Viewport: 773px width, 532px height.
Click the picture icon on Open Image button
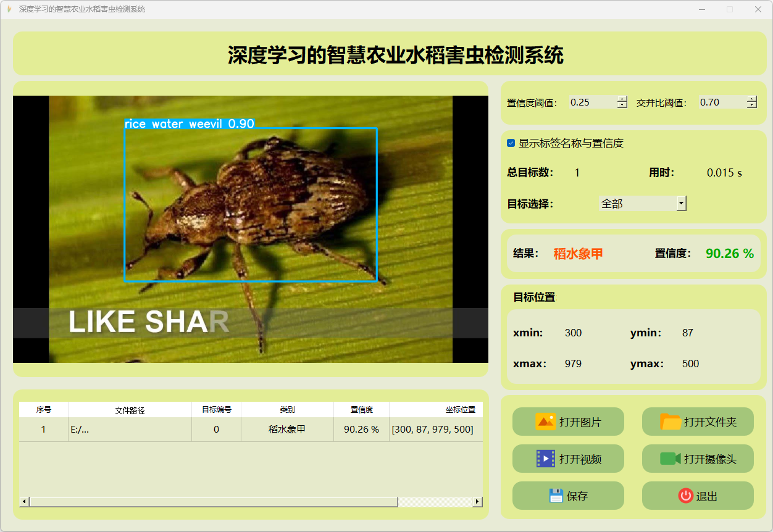pos(546,422)
